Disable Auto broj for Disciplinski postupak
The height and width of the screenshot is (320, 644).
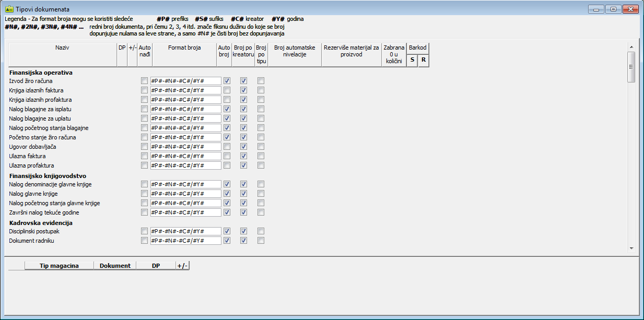pos(227,231)
